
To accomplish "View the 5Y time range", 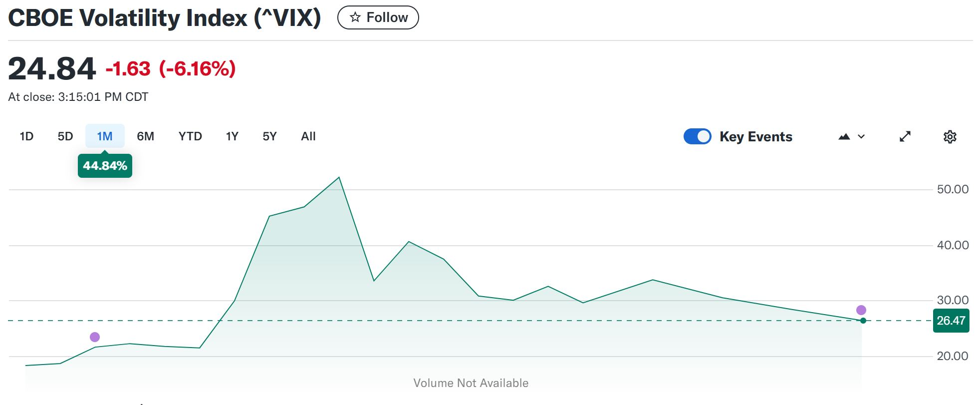I will 269,136.
